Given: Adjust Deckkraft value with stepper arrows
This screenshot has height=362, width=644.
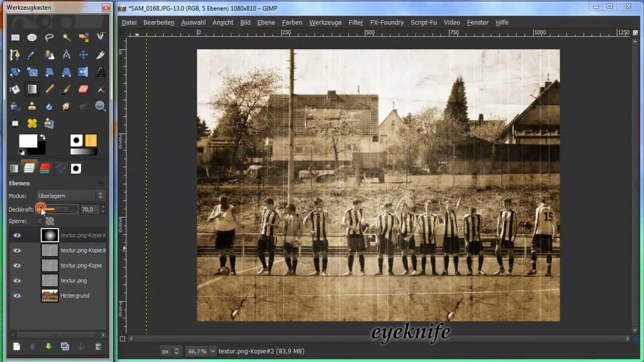Looking at the screenshot, I should click(103, 209).
